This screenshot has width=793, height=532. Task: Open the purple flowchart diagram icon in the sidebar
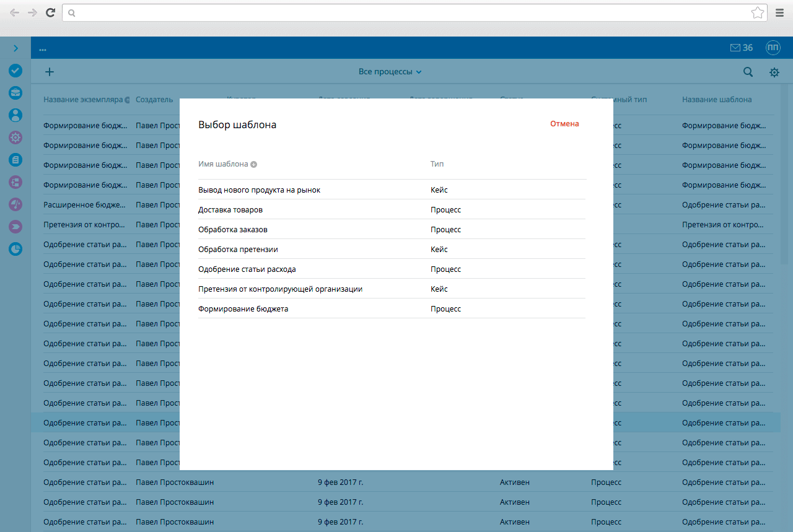tap(15, 182)
